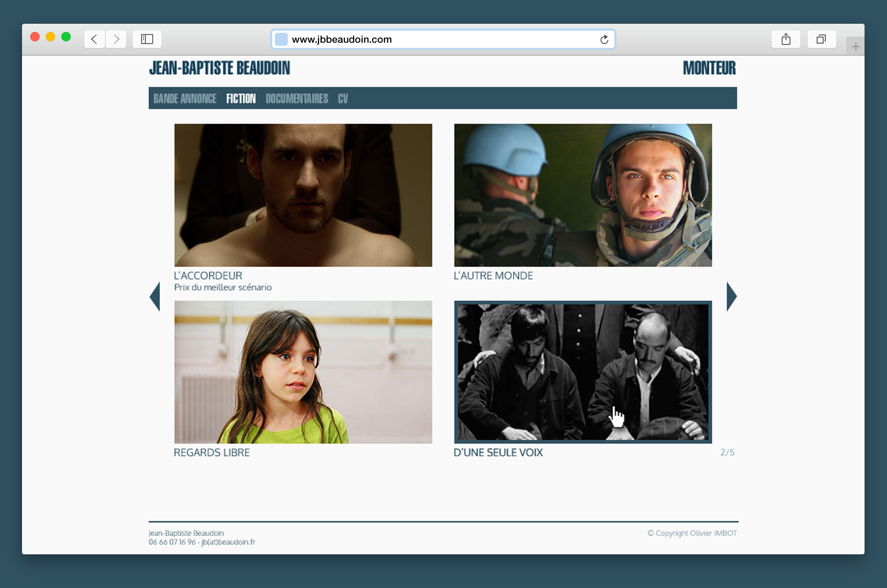Screen dimensions: 887x588
Task: Open the CV menu item
Action: [343, 99]
